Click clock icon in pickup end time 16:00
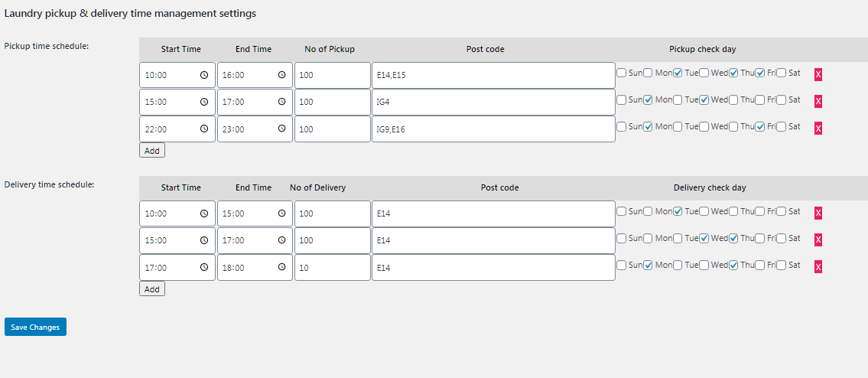The image size is (868, 378). (x=281, y=75)
